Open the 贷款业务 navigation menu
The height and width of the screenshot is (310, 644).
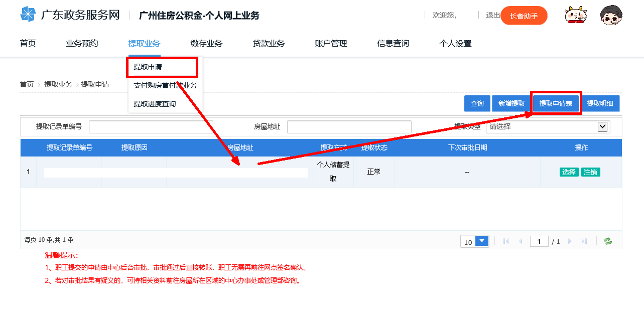point(270,44)
